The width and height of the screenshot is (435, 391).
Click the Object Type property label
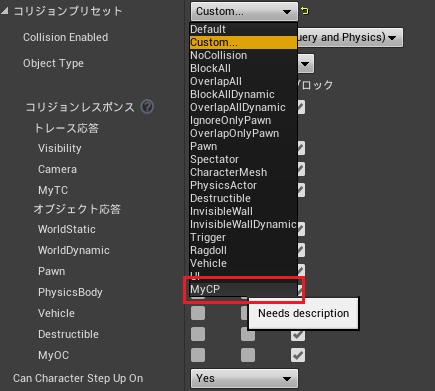pyautogui.click(x=53, y=63)
